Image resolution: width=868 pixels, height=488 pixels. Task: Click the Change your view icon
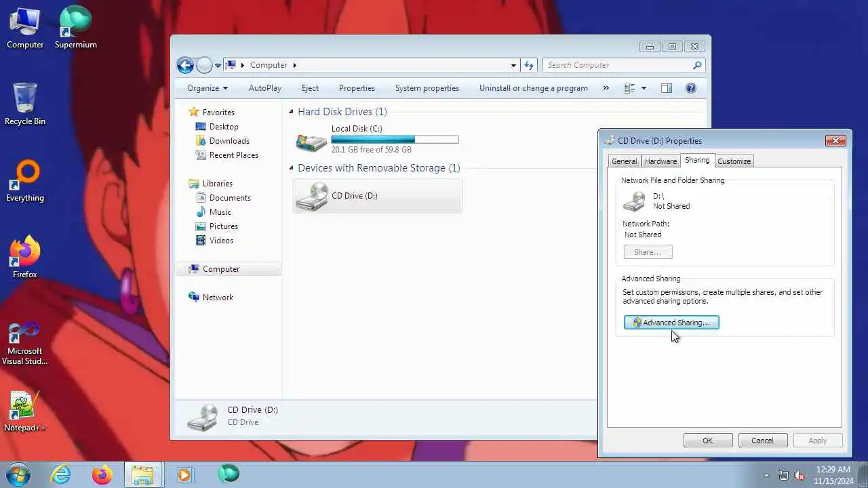pyautogui.click(x=629, y=88)
